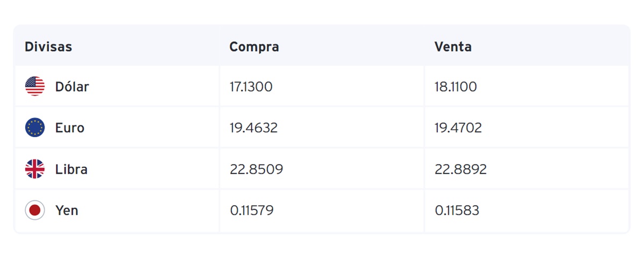The width and height of the screenshot is (644, 253).
Task: Select Libra compra value 22.8509
Action: (257, 169)
